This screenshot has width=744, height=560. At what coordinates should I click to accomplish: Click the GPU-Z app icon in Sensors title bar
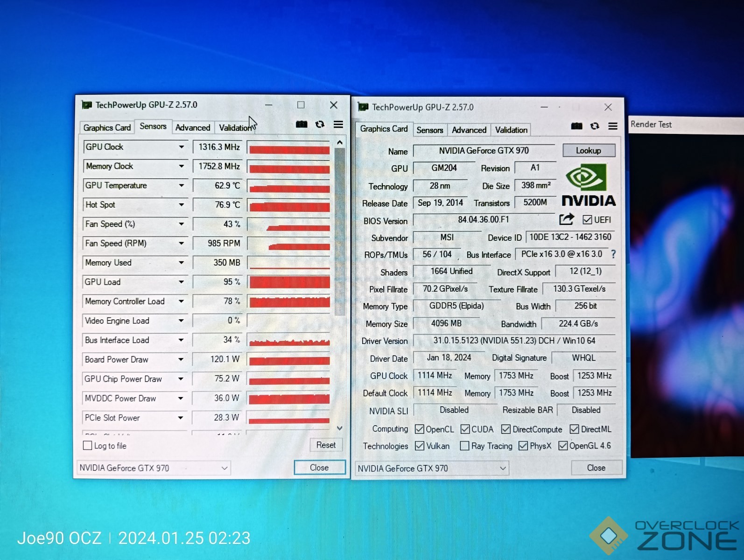coord(87,105)
